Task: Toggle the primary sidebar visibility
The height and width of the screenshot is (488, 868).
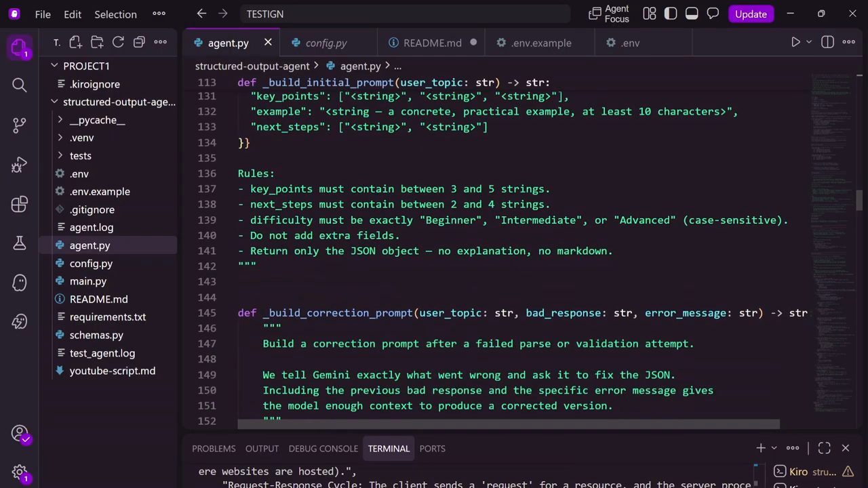Action: pyautogui.click(x=670, y=14)
